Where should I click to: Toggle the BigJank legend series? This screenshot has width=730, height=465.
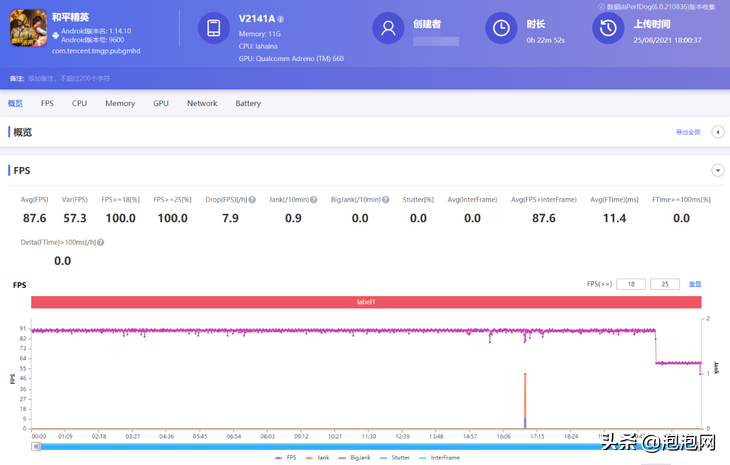[354, 458]
